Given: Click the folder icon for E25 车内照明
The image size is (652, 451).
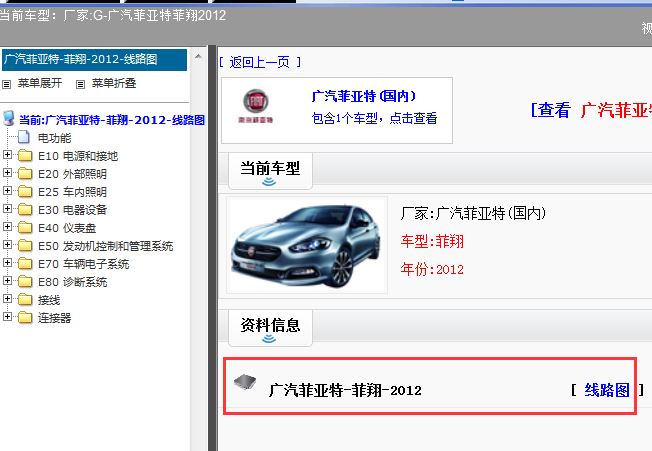Looking at the screenshot, I should click(25, 191).
